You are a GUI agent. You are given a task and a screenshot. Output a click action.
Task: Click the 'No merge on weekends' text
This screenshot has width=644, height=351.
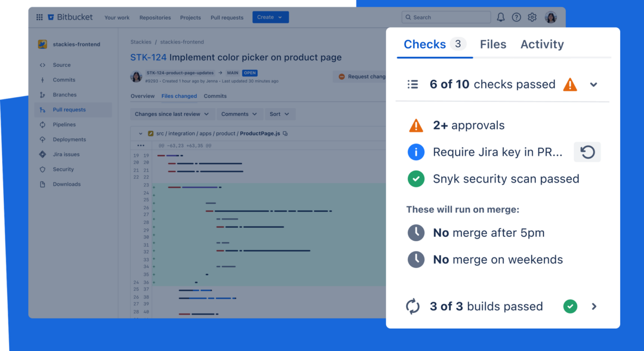pyautogui.click(x=498, y=260)
